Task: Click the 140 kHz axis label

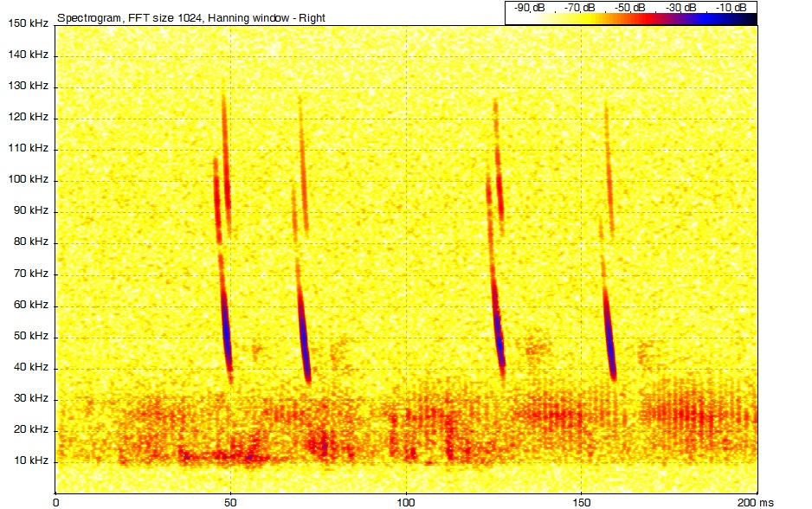Action: point(28,55)
